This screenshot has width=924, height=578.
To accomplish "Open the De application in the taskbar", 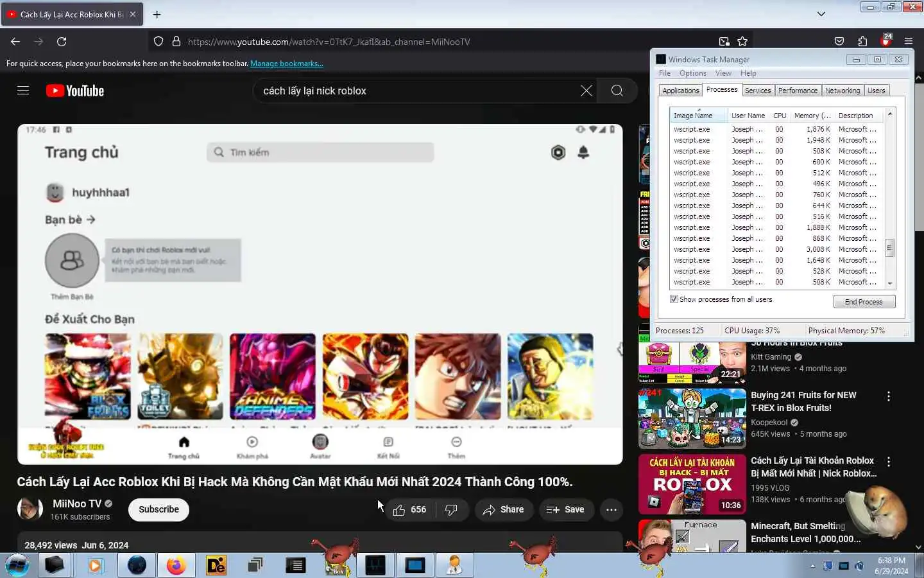I will [x=216, y=565].
